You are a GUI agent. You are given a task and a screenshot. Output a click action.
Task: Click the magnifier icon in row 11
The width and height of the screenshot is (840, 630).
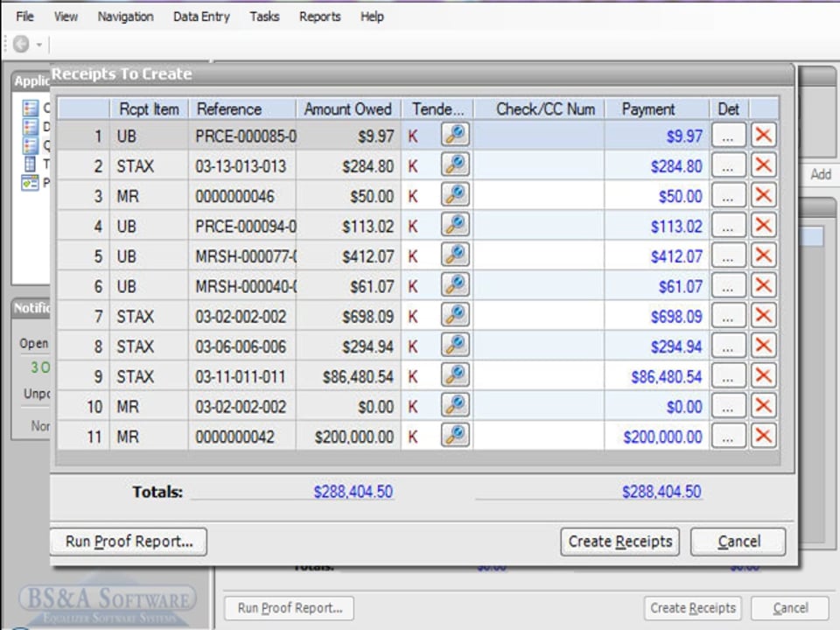(x=455, y=436)
